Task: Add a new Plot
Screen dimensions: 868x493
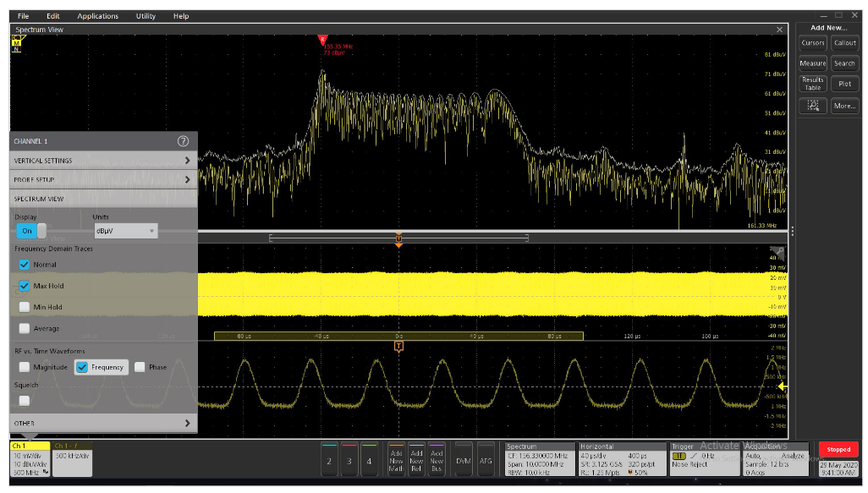Action: click(x=844, y=84)
